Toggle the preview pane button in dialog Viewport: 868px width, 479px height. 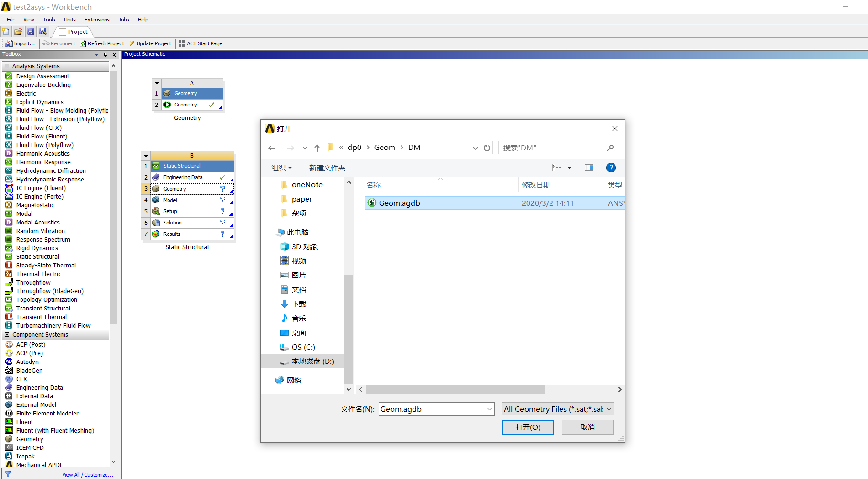[589, 168]
